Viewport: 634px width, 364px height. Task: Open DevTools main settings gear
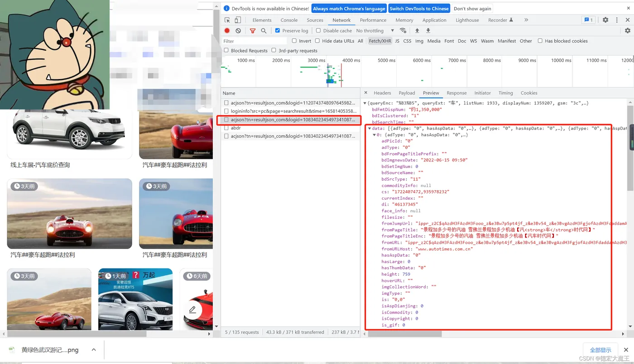pyautogui.click(x=605, y=20)
